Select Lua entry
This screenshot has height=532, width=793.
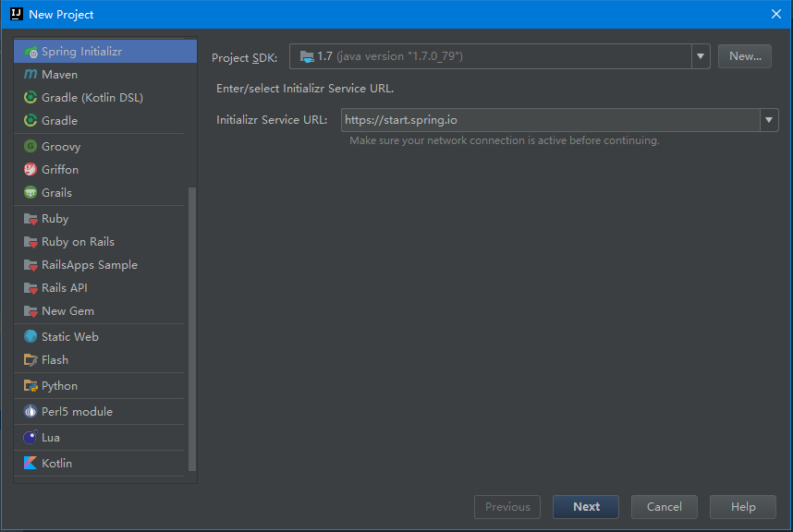pos(105,437)
